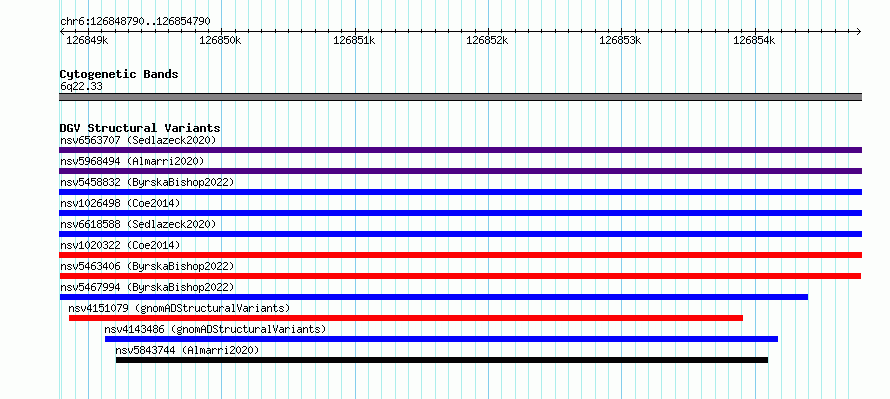Open nsv1020322 (Coe2014) variant label
890x399 pixels.
tap(120, 245)
